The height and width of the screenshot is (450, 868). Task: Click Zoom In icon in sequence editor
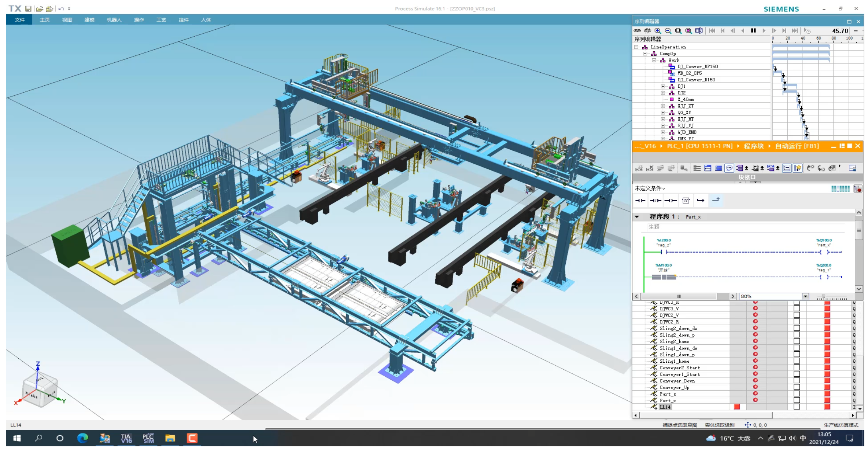coord(658,31)
